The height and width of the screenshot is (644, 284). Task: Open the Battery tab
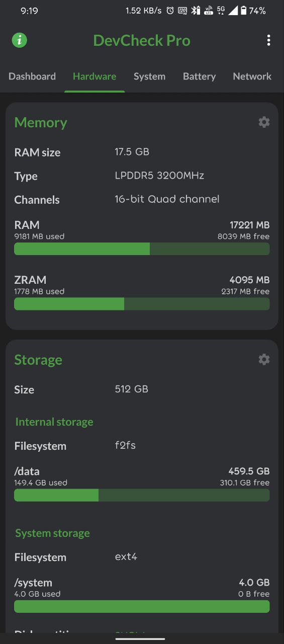point(199,76)
